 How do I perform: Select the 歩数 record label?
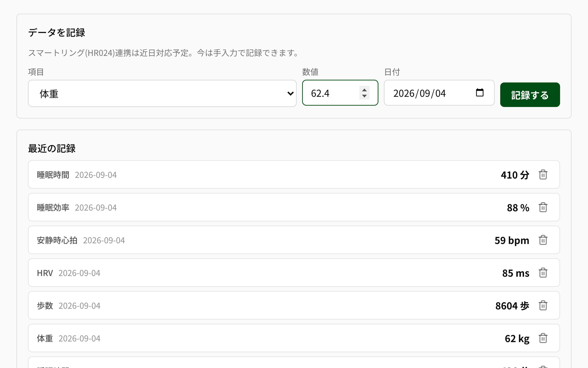coord(45,306)
